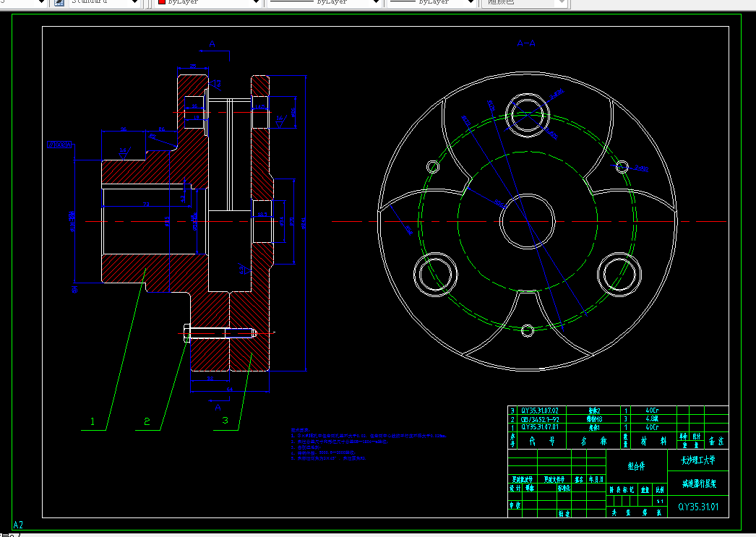The width and height of the screenshot is (756, 537).
Task: Open the ByLayer linetype dropdown arrow
Action: tap(376, 2)
